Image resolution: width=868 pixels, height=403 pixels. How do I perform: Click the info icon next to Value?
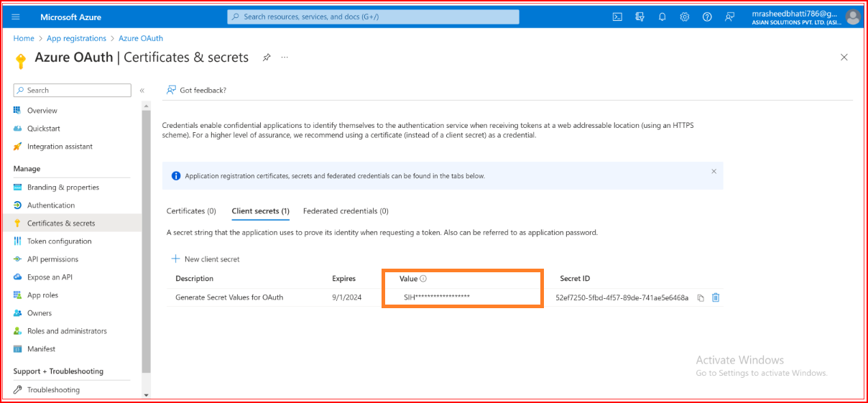[x=423, y=279]
